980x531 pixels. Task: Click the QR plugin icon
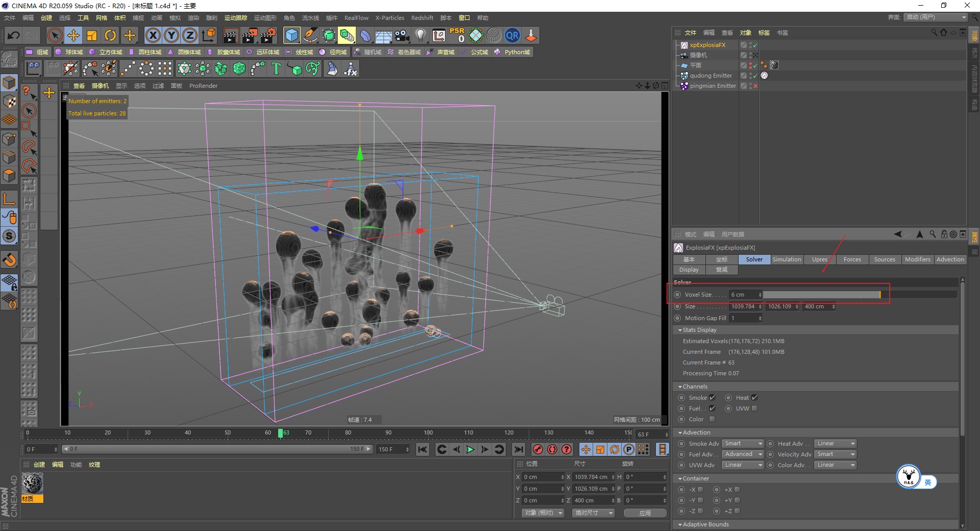pos(512,35)
